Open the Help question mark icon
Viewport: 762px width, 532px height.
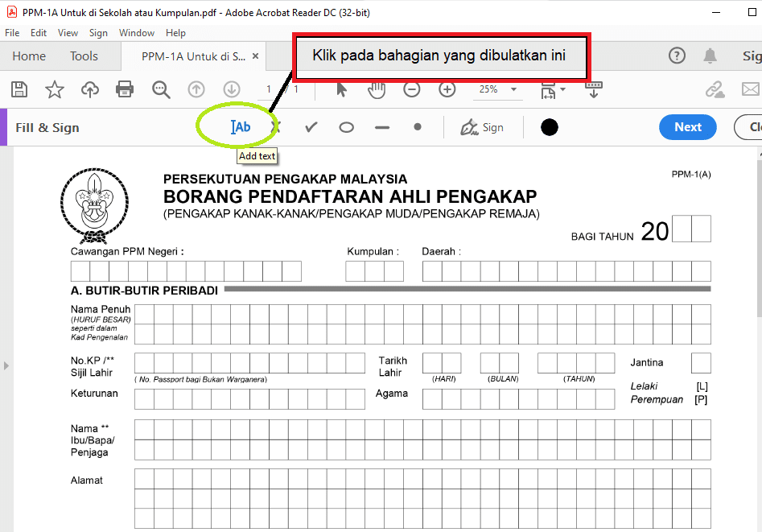click(x=677, y=56)
